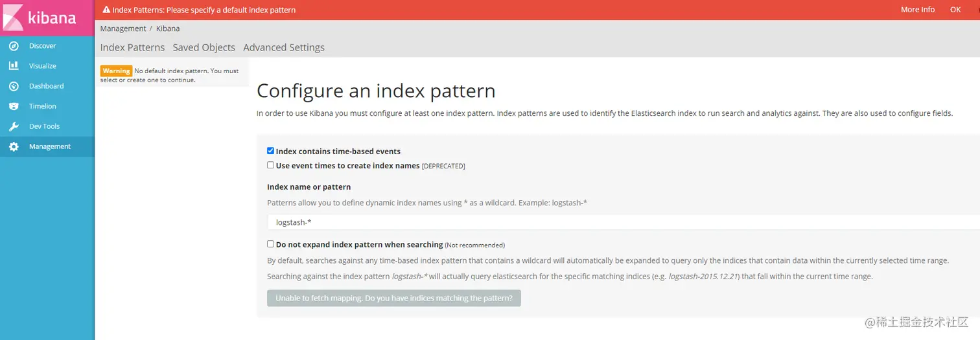Open Visualize via bar chart icon

pos(14,66)
